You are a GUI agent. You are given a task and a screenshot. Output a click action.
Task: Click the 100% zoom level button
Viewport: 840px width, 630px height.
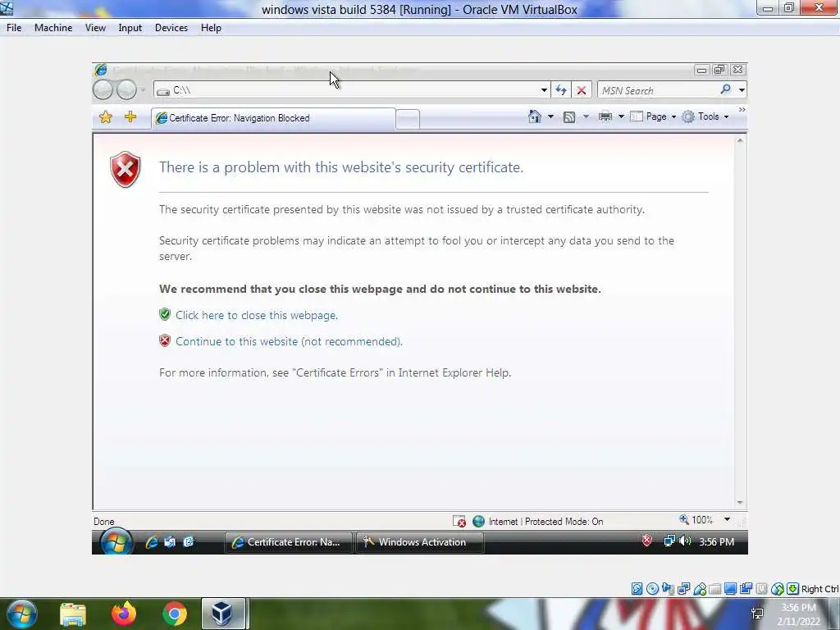(696, 519)
